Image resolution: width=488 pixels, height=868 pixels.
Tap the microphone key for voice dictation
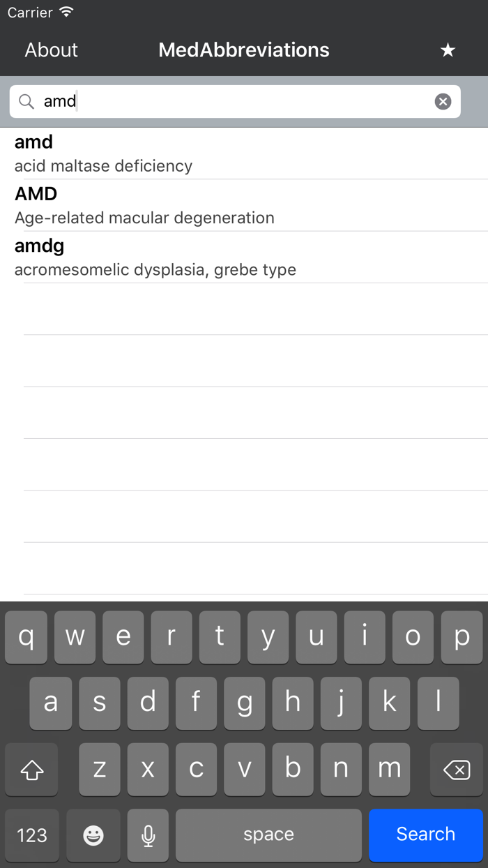(x=148, y=835)
